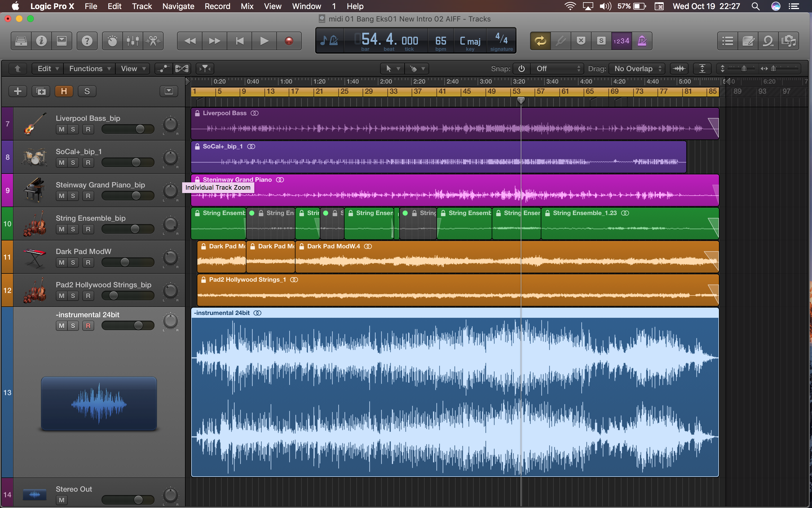Toggle Show/Hide Automation button

tap(164, 69)
